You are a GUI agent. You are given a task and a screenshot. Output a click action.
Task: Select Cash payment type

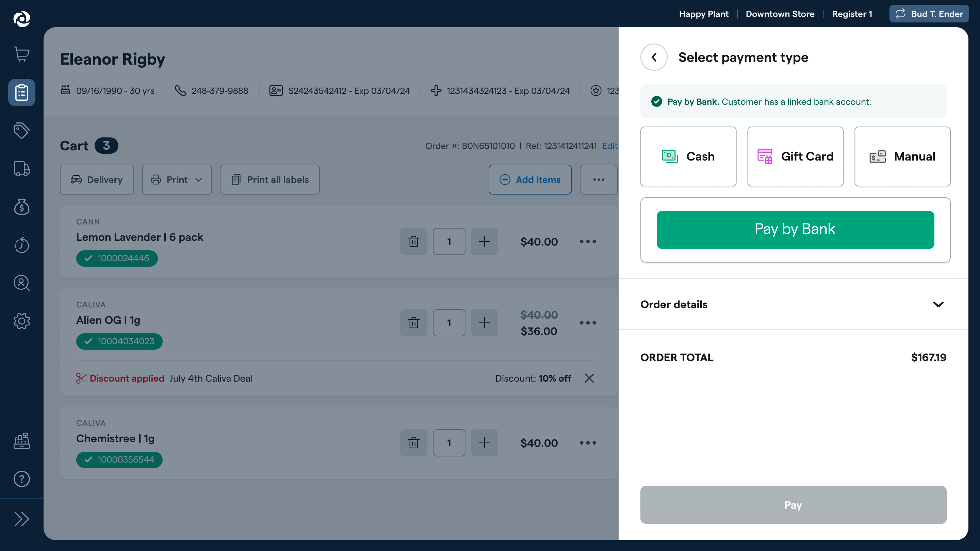click(x=688, y=156)
